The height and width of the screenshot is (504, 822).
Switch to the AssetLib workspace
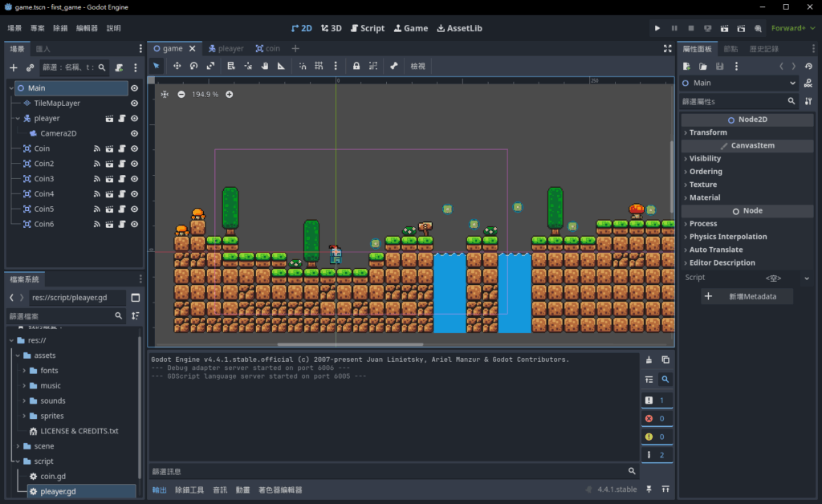point(459,28)
